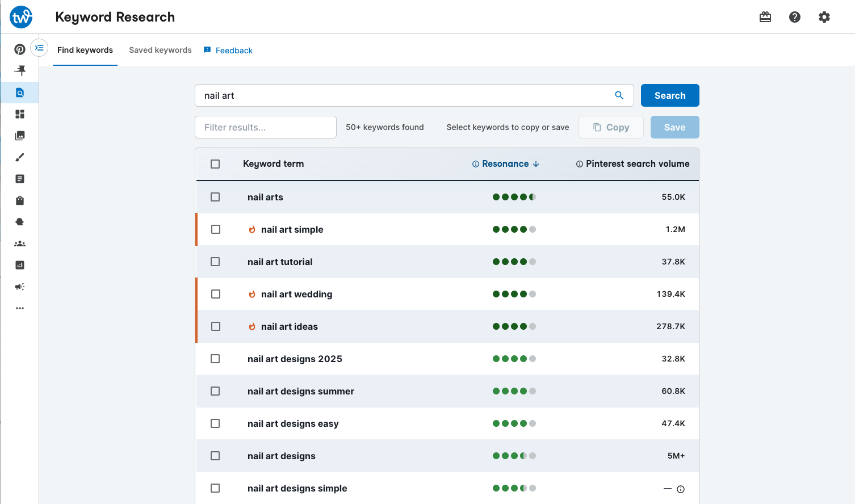Image resolution: width=855 pixels, height=504 pixels.
Task: Open the help question mark icon
Action: [x=795, y=17]
